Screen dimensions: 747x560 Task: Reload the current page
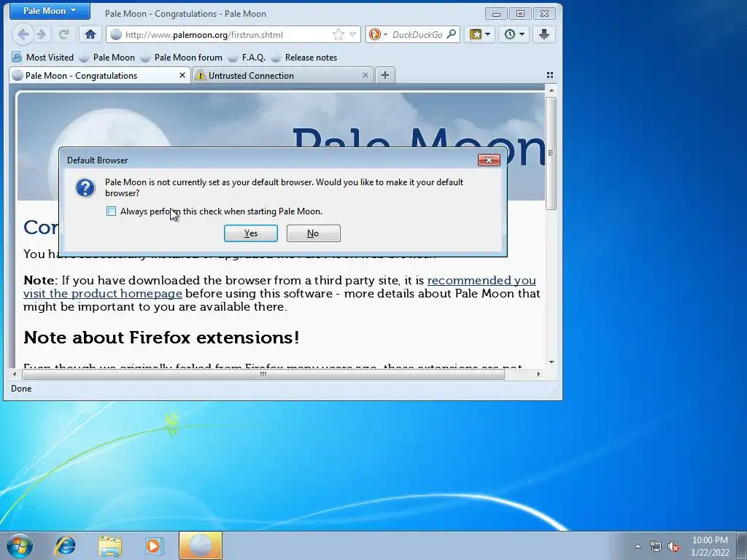pyautogui.click(x=64, y=34)
